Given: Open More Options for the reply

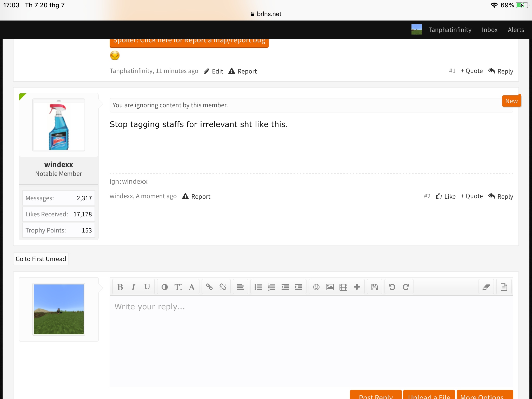Looking at the screenshot, I should pyautogui.click(x=485, y=395).
